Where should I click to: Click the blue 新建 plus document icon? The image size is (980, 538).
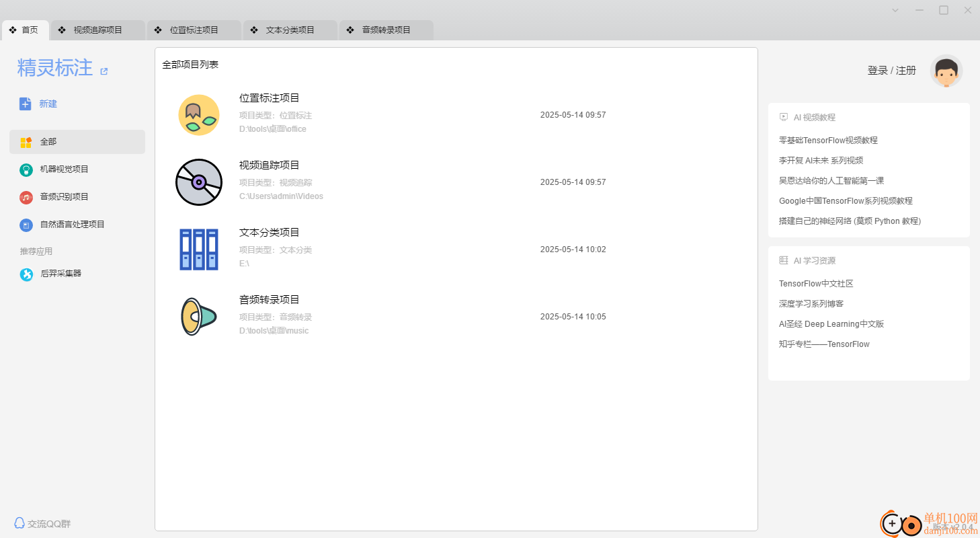pos(26,104)
